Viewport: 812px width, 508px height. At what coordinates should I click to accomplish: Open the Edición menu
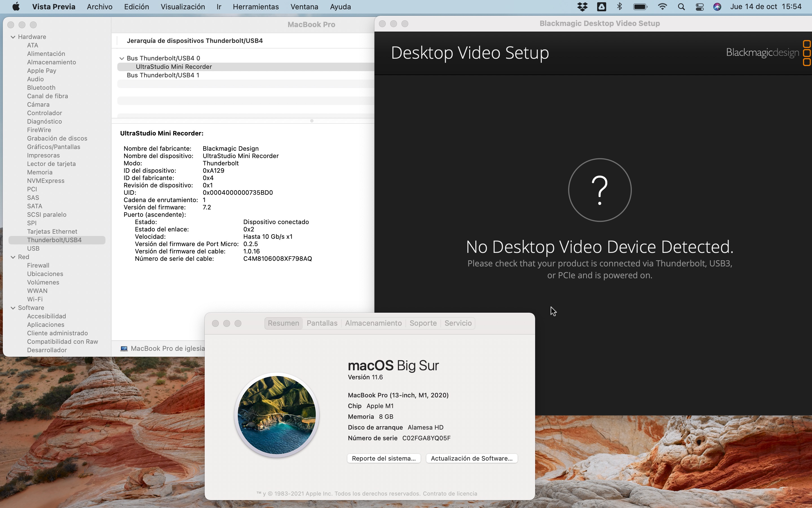pos(136,7)
